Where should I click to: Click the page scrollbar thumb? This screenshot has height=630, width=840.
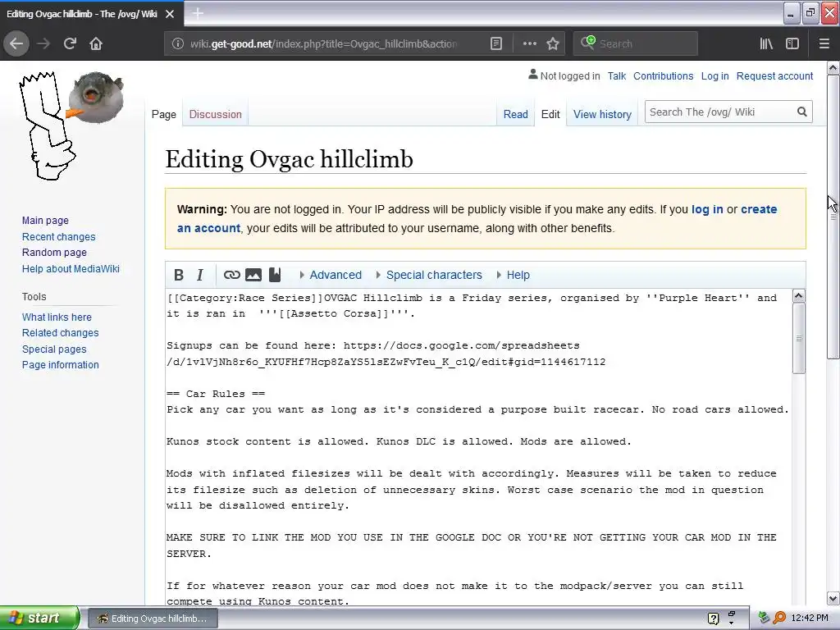[x=833, y=217]
